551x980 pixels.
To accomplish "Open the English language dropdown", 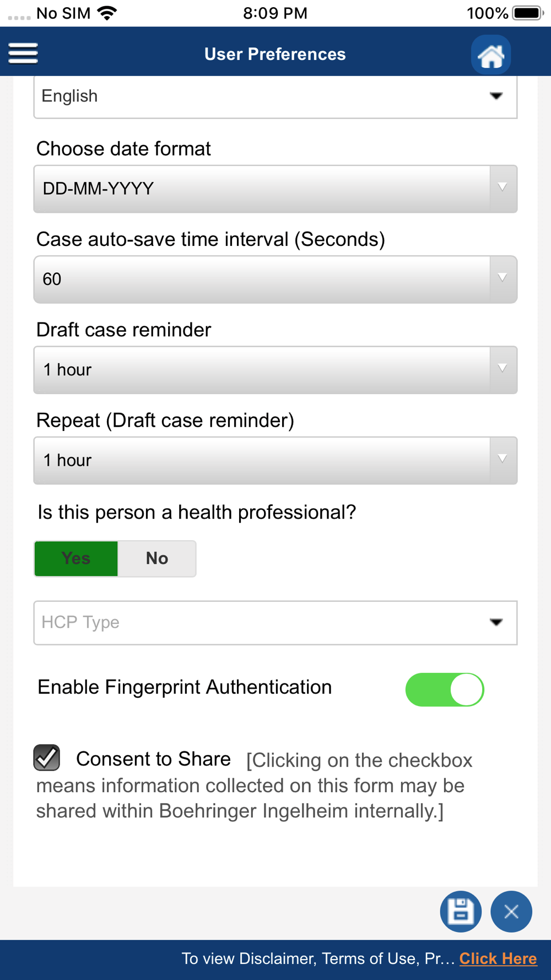I will click(x=275, y=96).
